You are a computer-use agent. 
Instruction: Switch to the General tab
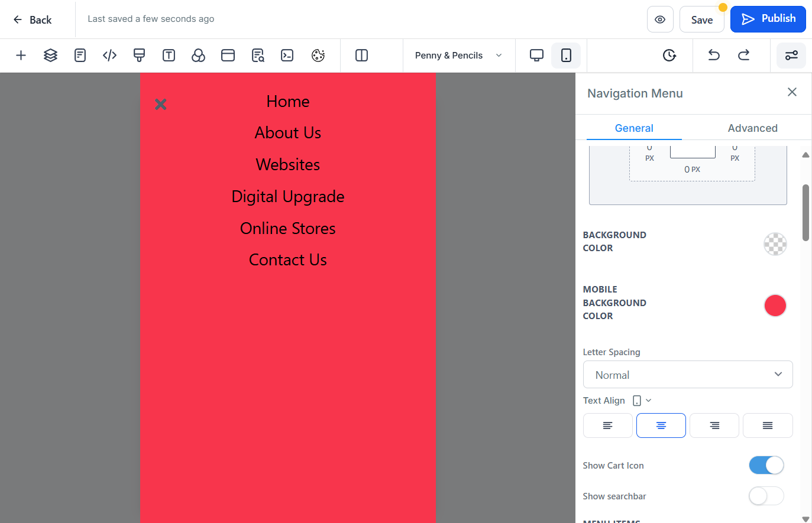(634, 128)
